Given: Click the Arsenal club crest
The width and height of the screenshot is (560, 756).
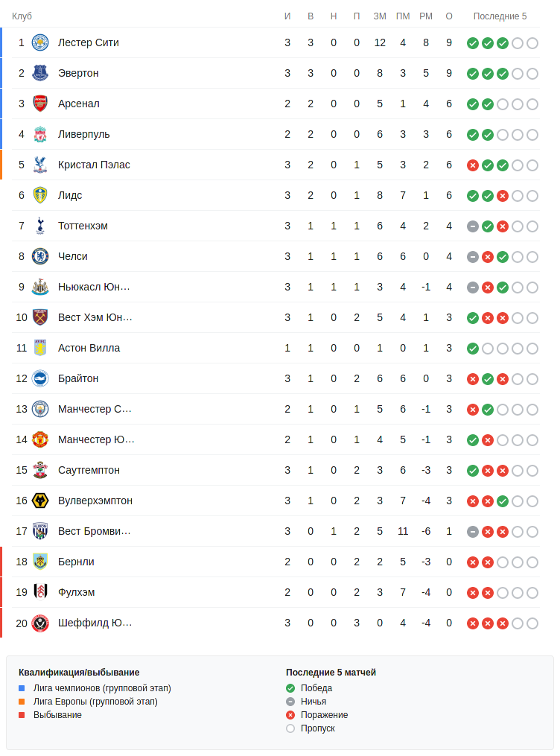Looking at the screenshot, I should pos(40,104).
